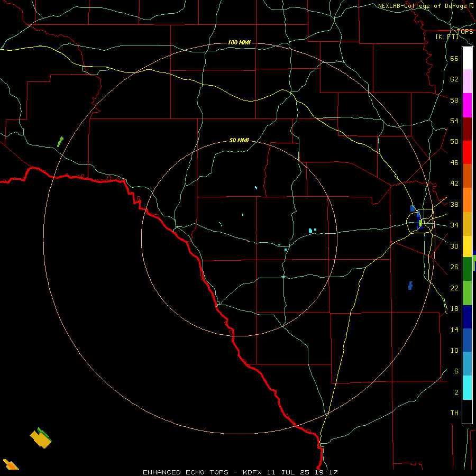This screenshot has width=476, height=476.
Task: Click the light green legend swatch
Action: pyautogui.click(x=467, y=293)
